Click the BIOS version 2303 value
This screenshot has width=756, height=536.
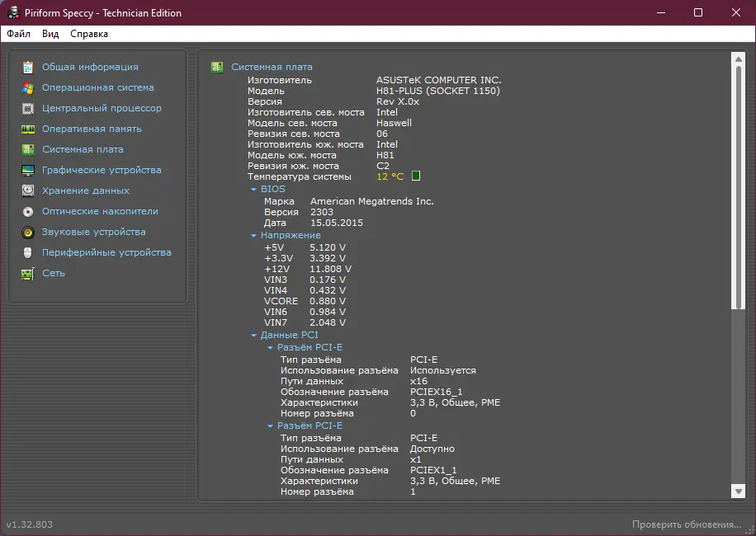pos(322,212)
